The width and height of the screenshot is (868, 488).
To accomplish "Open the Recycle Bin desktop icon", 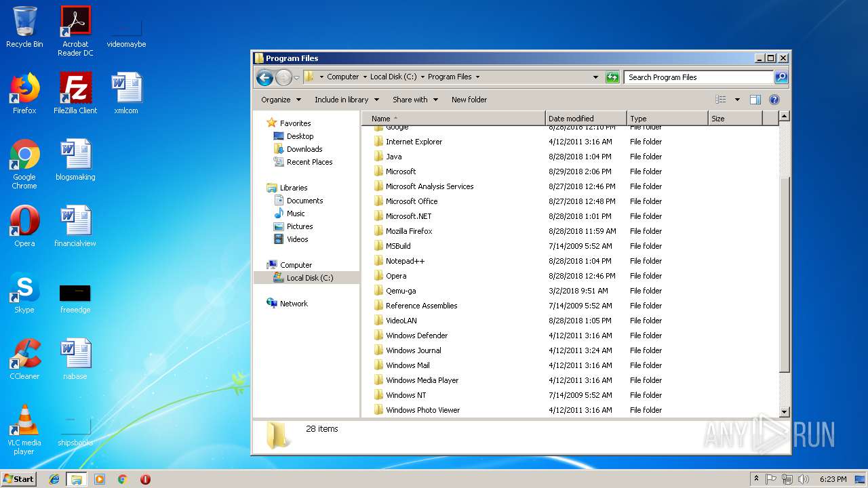I will point(24,27).
